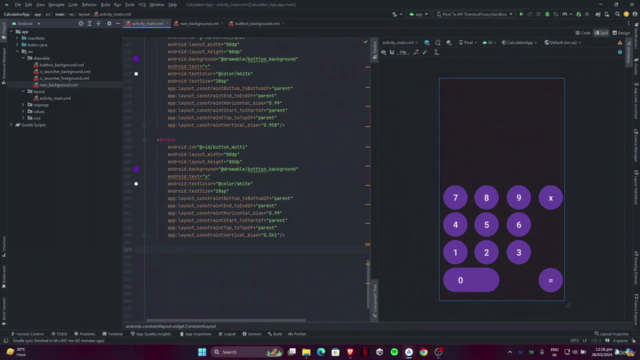
Task: Open the Navigate menu
Action: pos(56,4)
